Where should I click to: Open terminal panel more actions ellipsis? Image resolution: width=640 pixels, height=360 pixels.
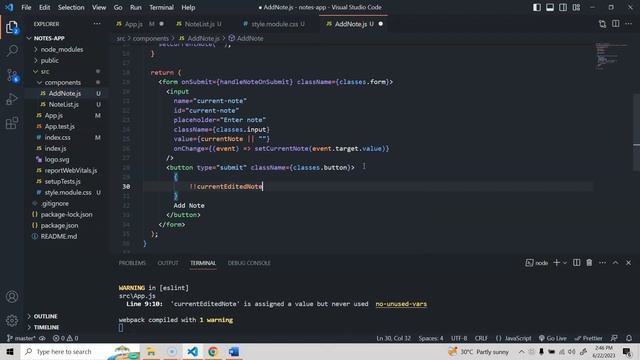click(602, 263)
